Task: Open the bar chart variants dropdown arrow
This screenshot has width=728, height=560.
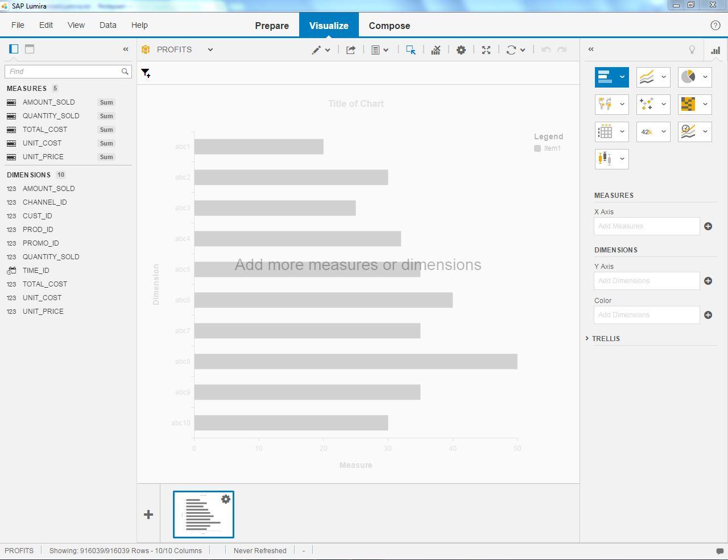Action: pyautogui.click(x=622, y=77)
